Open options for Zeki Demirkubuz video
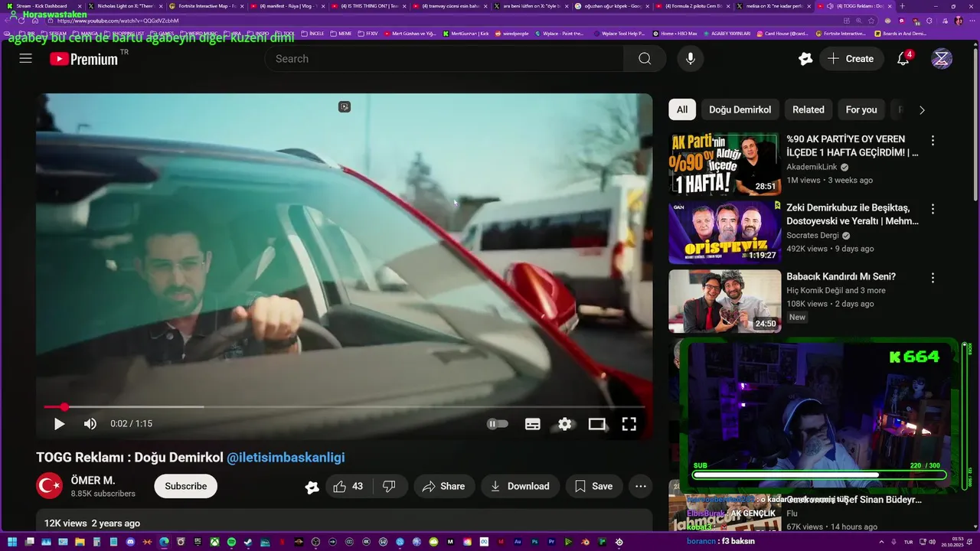Viewport: 980px width, 551px height. 933,209
